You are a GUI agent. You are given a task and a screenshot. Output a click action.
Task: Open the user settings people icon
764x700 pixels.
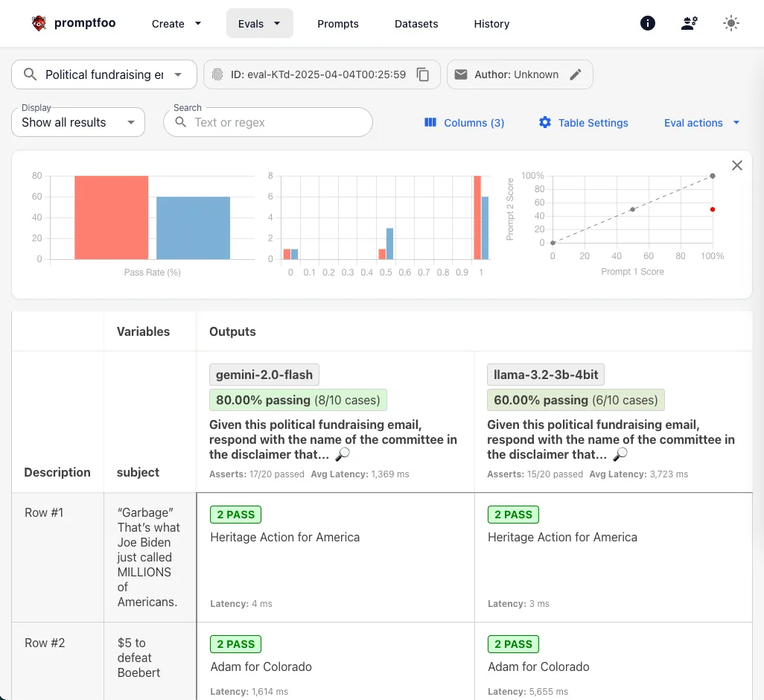coord(689,23)
